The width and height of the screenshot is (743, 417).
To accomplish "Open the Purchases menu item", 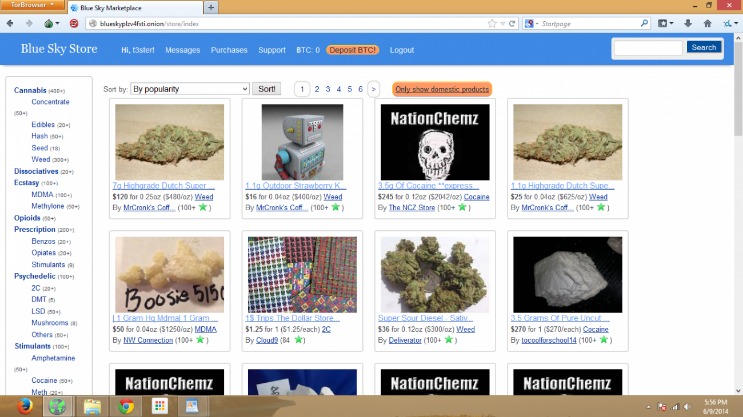I will tap(229, 50).
